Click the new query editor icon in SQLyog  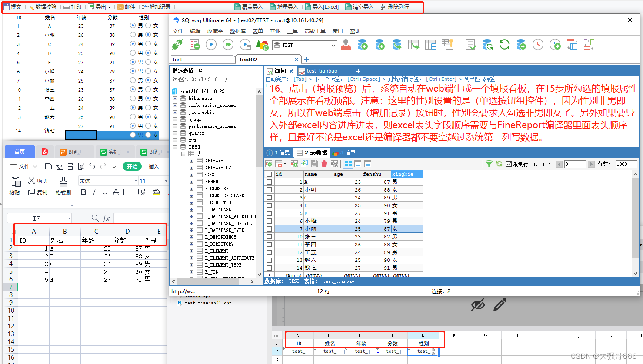[x=195, y=44]
